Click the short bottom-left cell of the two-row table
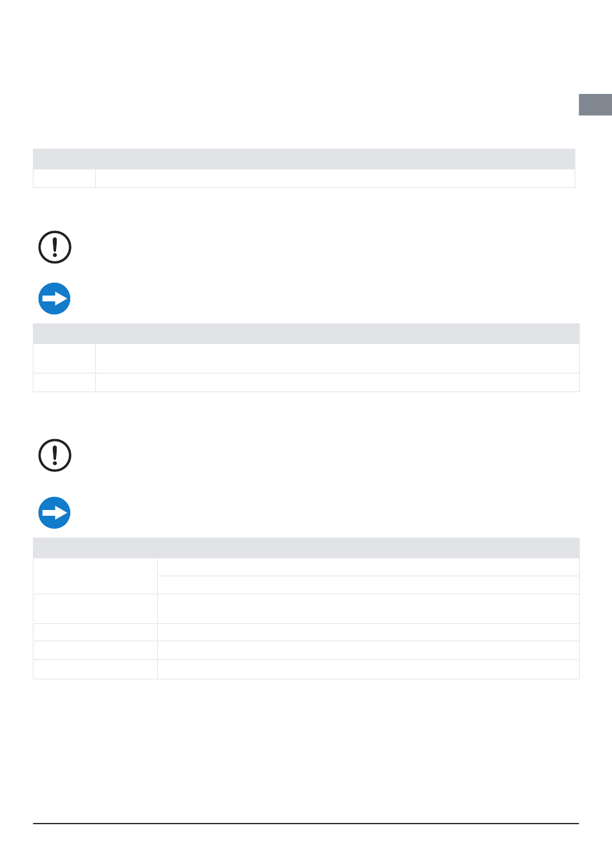 64,382
